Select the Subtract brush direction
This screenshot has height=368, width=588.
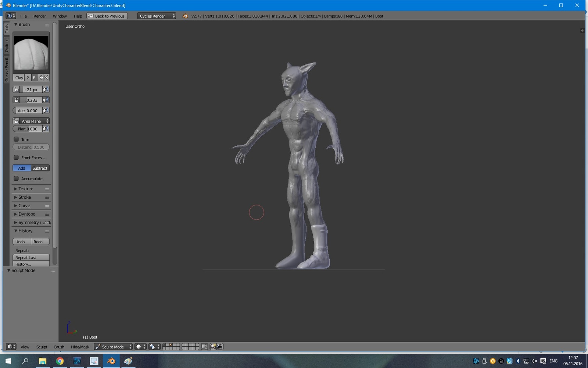(x=40, y=168)
